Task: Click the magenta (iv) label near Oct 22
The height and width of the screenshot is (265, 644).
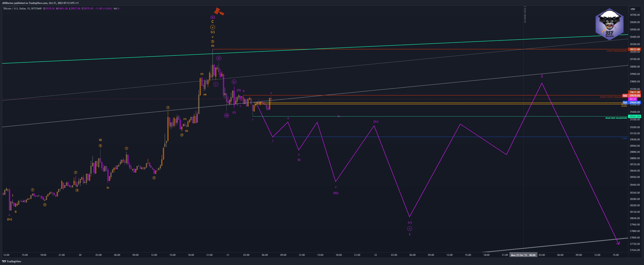Action: click(x=376, y=121)
